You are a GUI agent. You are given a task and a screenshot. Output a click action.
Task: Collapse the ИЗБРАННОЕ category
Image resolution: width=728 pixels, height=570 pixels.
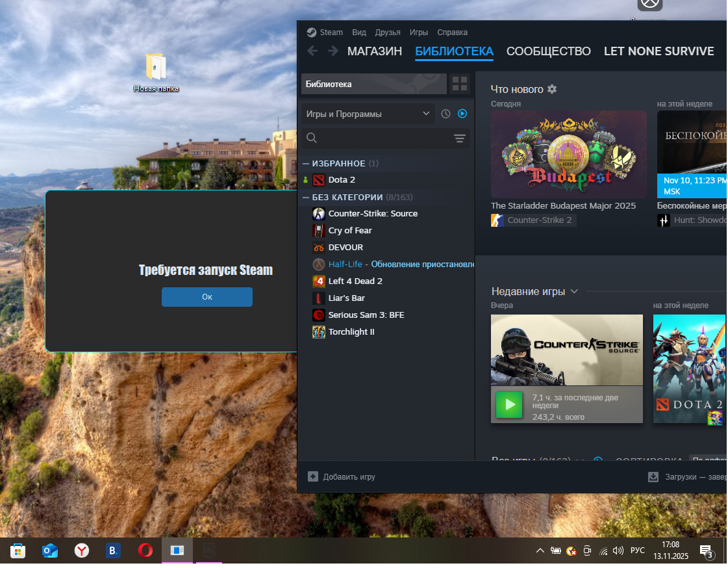(306, 164)
